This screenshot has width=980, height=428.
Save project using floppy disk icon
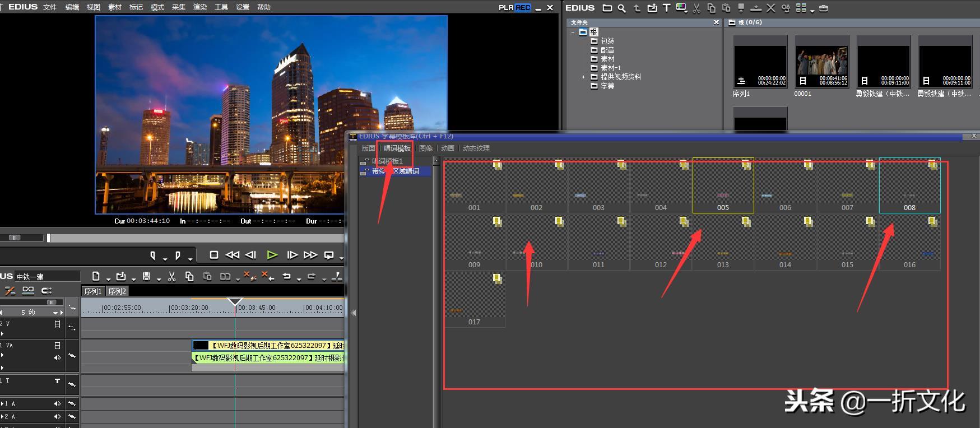coord(146,276)
